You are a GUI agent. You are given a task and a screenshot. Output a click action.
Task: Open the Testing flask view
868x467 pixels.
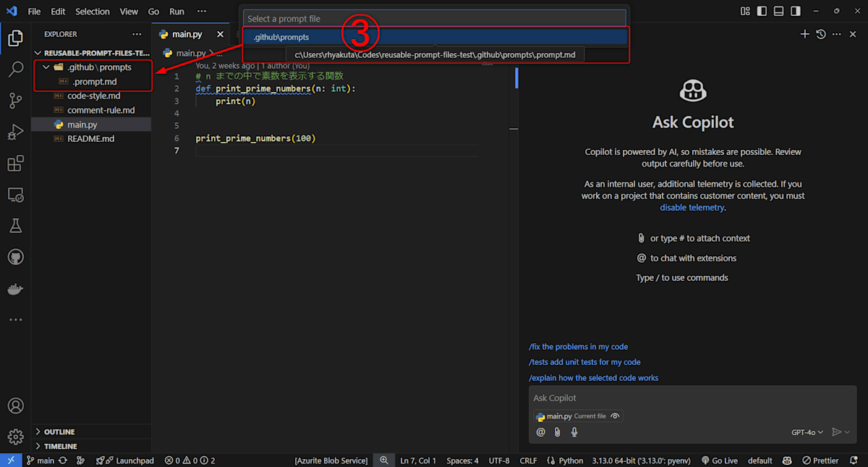point(15,226)
